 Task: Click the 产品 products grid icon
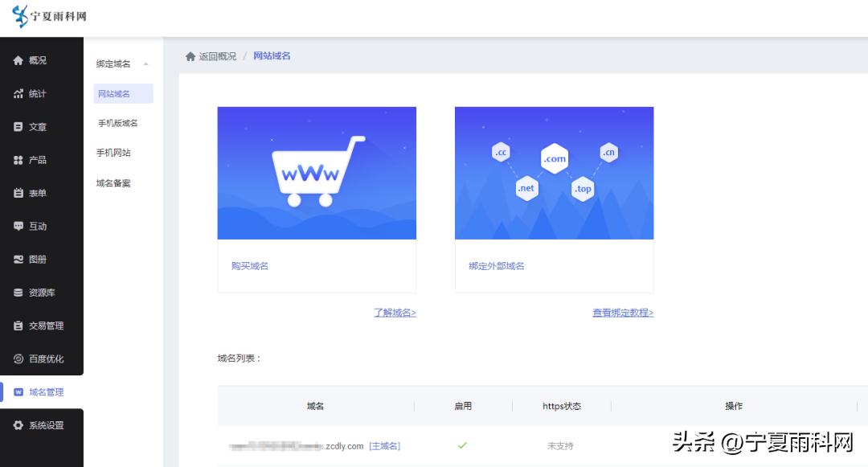pyautogui.click(x=19, y=159)
